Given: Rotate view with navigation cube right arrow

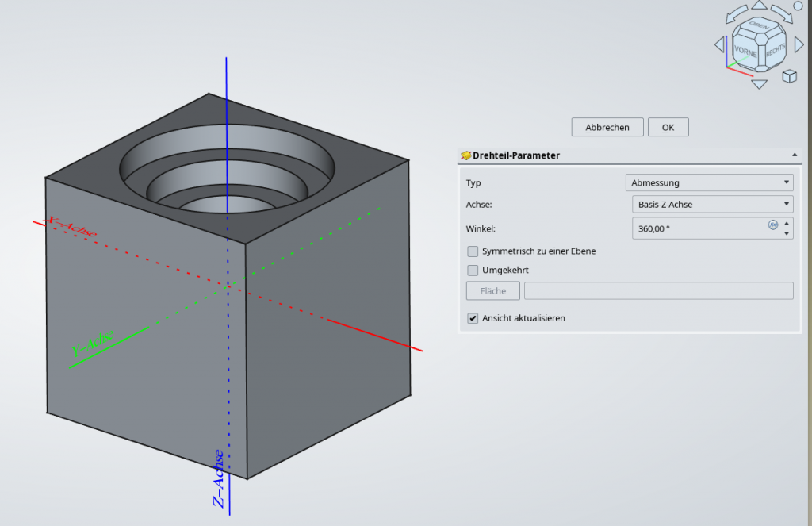Looking at the screenshot, I should tap(797, 44).
